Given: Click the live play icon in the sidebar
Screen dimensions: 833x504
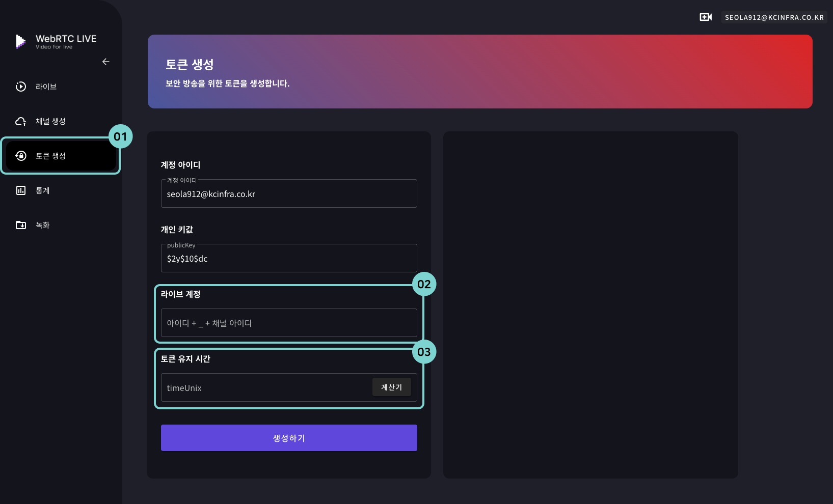Looking at the screenshot, I should pos(21,87).
